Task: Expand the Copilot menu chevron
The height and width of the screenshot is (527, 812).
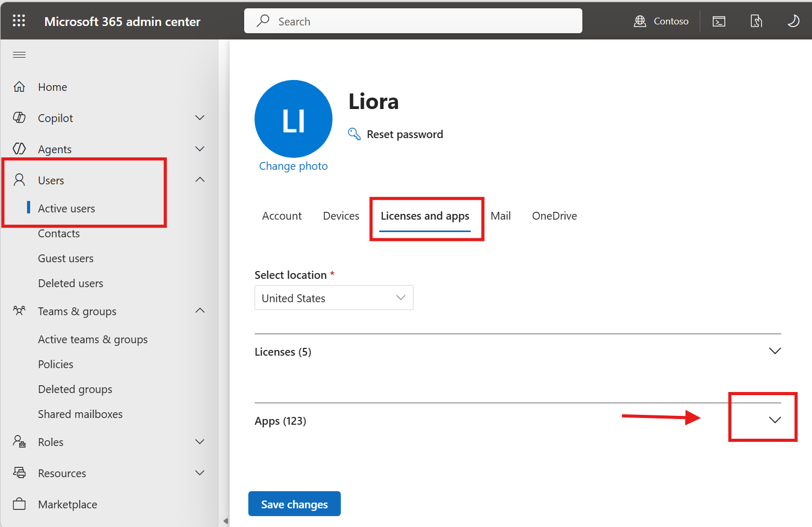Action: (x=200, y=118)
